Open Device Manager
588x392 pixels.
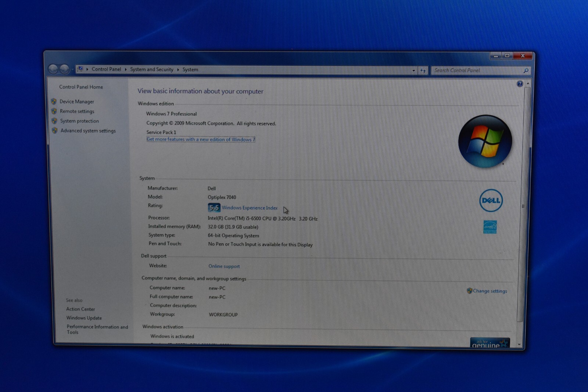[77, 102]
